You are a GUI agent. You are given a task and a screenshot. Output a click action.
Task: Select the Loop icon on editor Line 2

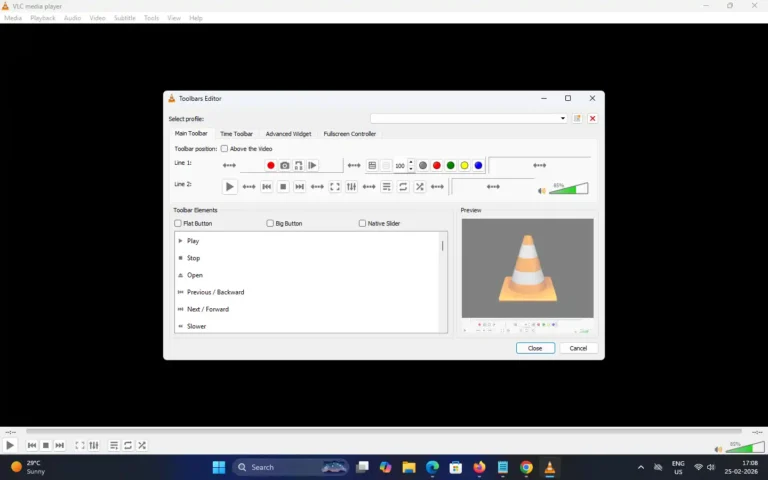(403, 187)
